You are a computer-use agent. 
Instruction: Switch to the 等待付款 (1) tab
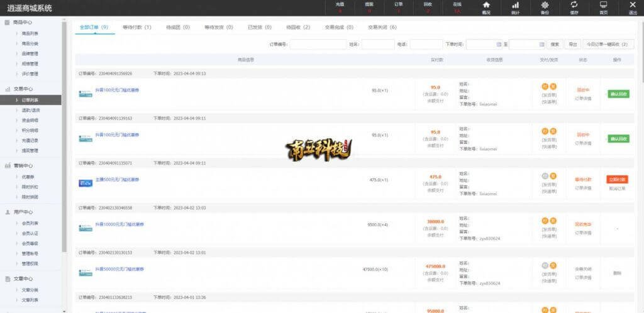click(x=136, y=28)
